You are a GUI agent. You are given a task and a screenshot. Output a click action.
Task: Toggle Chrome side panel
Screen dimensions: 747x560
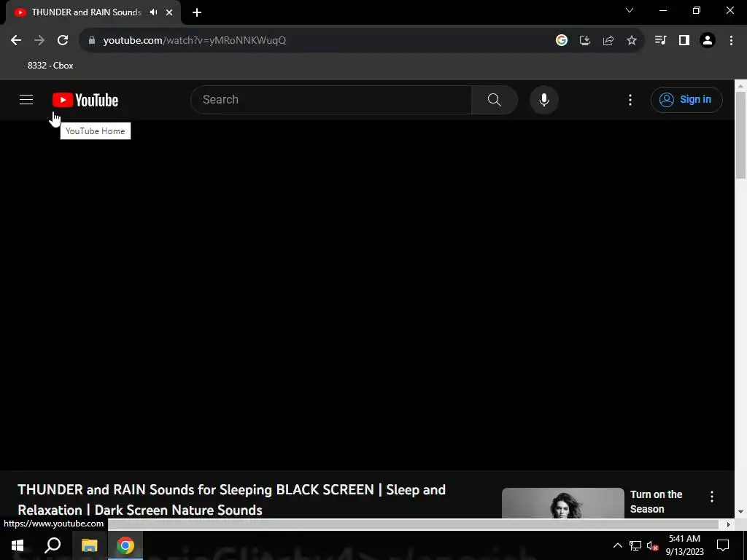point(684,41)
